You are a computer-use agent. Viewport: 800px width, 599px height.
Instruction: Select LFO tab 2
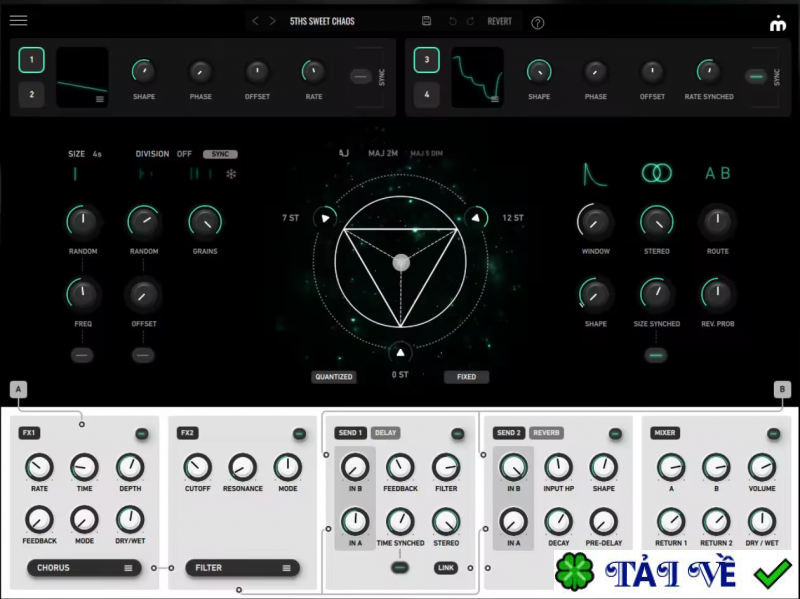point(31,94)
